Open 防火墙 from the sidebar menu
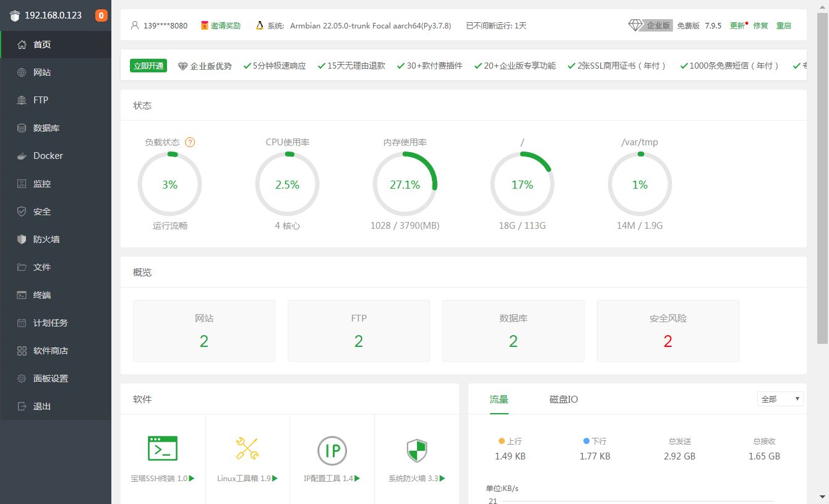This screenshot has height=504, width=829. [x=46, y=239]
